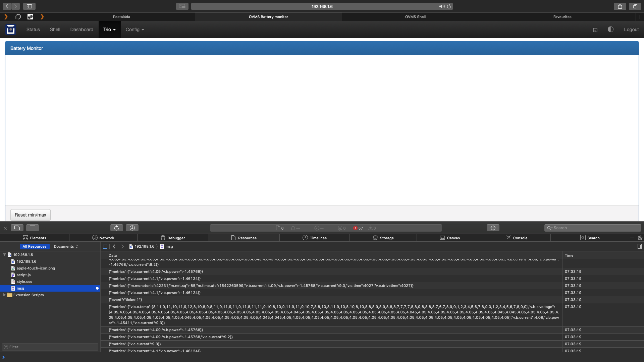Activate the element selection crosshair icon

tap(493, 228)
